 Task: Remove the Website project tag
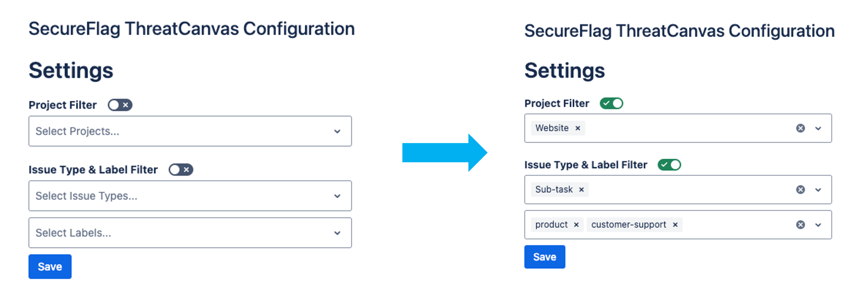click(x=578, y=128)
